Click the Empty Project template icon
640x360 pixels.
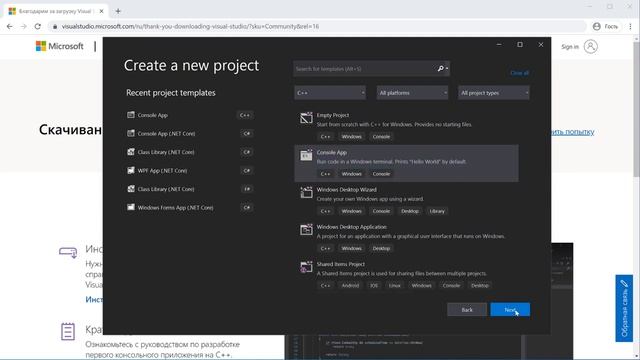pyautogui.click(x=306, y=118)
